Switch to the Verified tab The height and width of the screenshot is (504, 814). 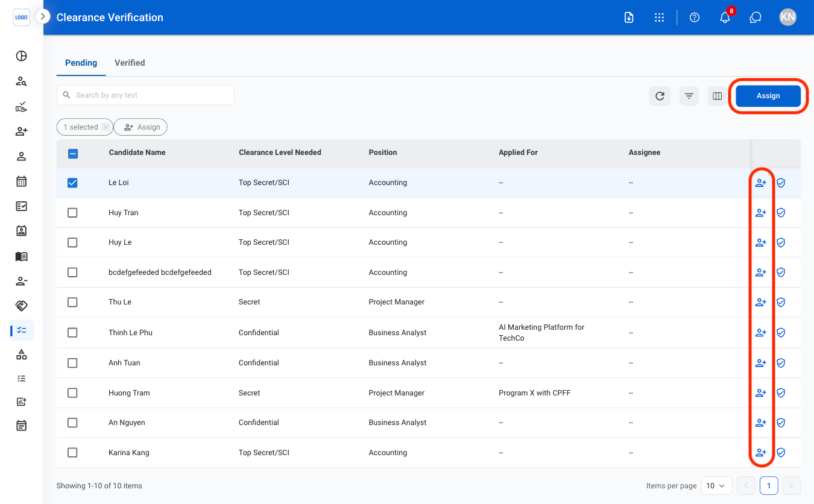(x=130, y=63)
